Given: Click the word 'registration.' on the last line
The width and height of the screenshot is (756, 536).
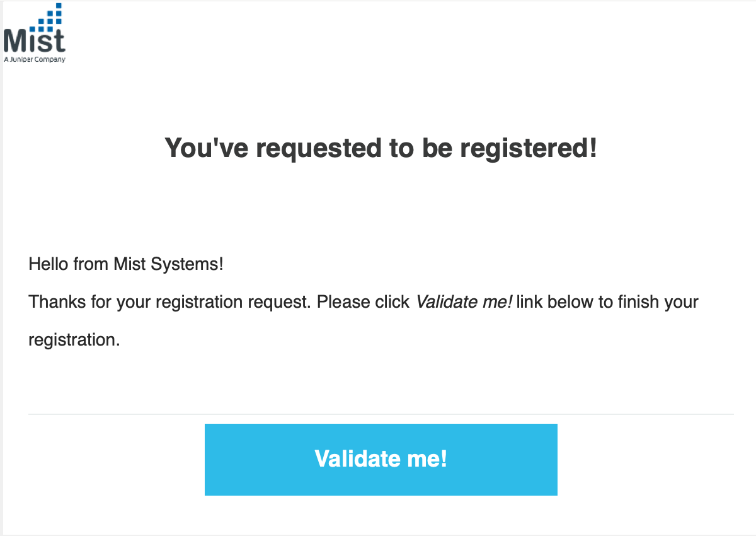Looking at the screenshot, I should pos(74,341).
